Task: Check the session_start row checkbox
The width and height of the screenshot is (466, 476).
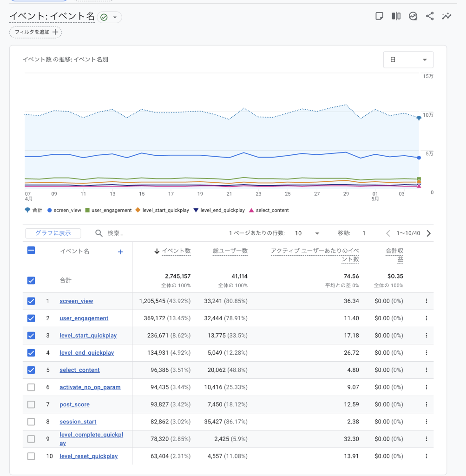Action: pyautogui.click(x=31, y=422)
